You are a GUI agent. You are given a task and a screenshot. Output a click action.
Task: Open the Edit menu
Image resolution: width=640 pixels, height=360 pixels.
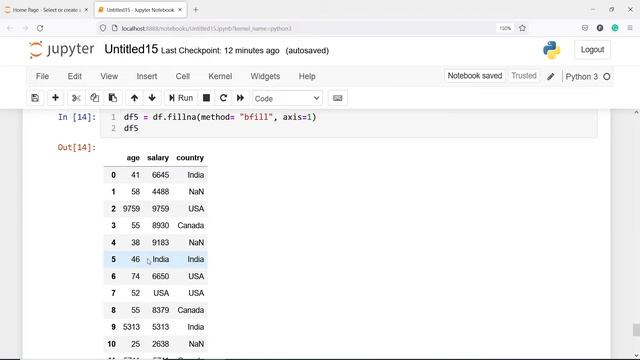tap(75, 76)
